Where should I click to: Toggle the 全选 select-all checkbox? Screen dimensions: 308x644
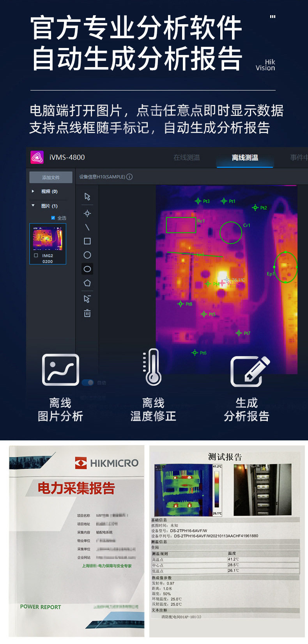(x=53, y=218)
